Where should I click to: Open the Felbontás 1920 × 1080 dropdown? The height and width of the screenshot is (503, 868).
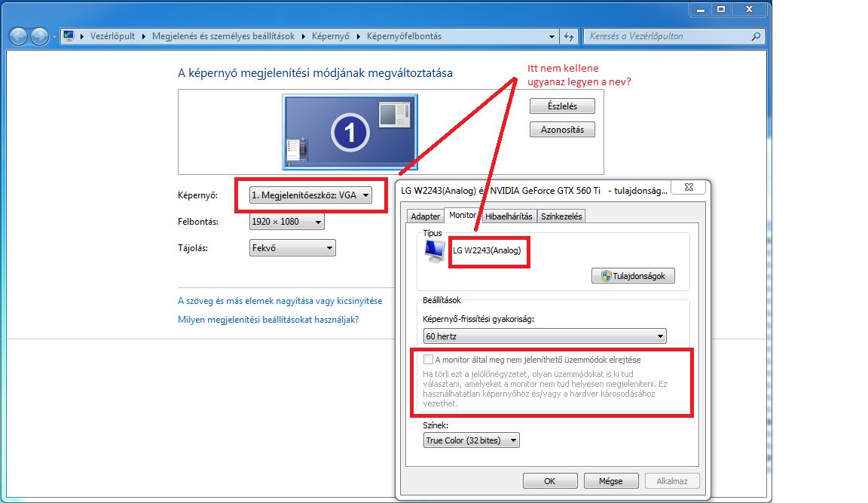tap(287, 222)
